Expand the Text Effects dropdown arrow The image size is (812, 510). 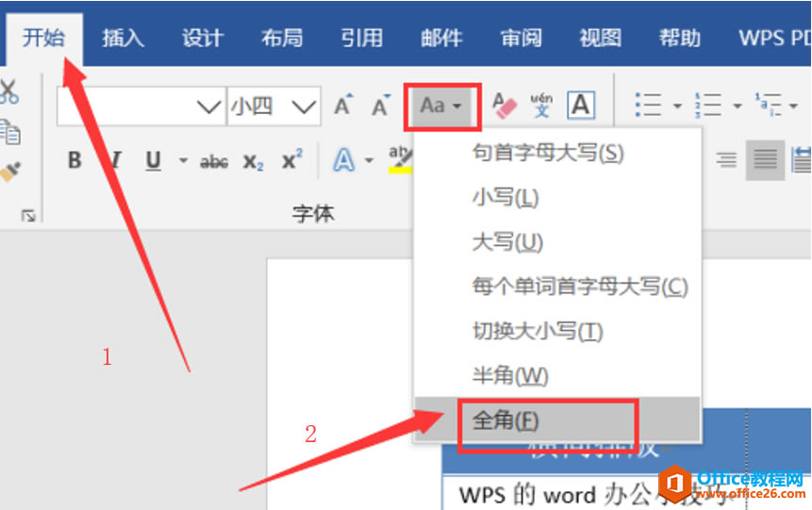click(x=370, y=160)
